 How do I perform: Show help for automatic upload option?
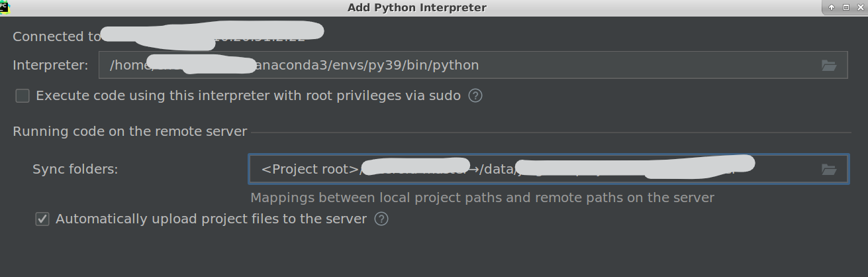coord(381,219)
